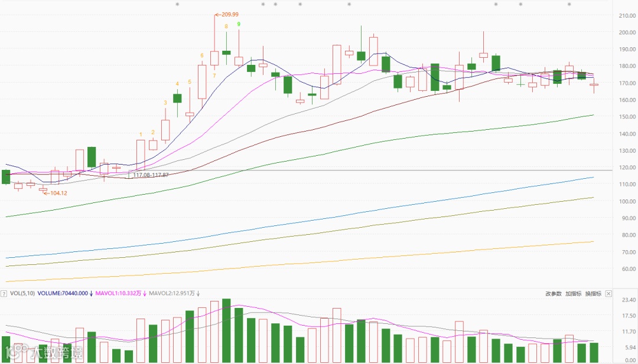Click the green sequence number 9

(239, 24)
